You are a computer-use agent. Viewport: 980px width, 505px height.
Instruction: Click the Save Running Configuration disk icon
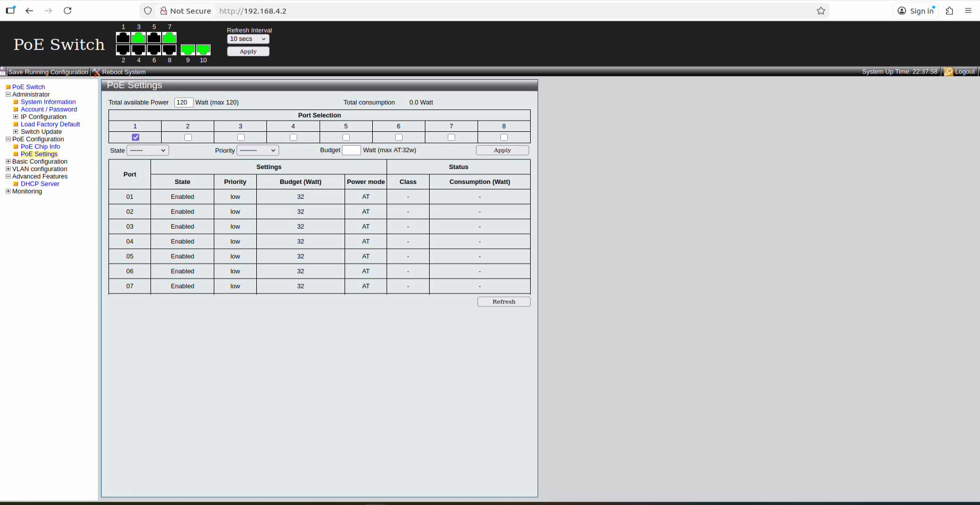point(4,72)
